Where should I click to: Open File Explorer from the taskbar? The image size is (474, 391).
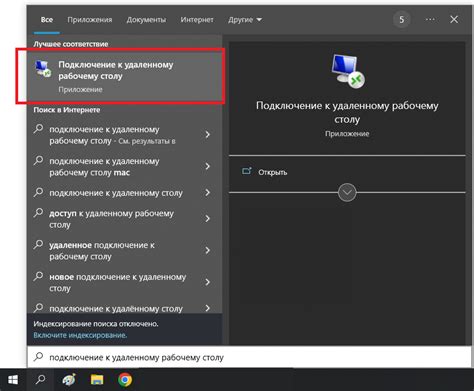[97, 379]
